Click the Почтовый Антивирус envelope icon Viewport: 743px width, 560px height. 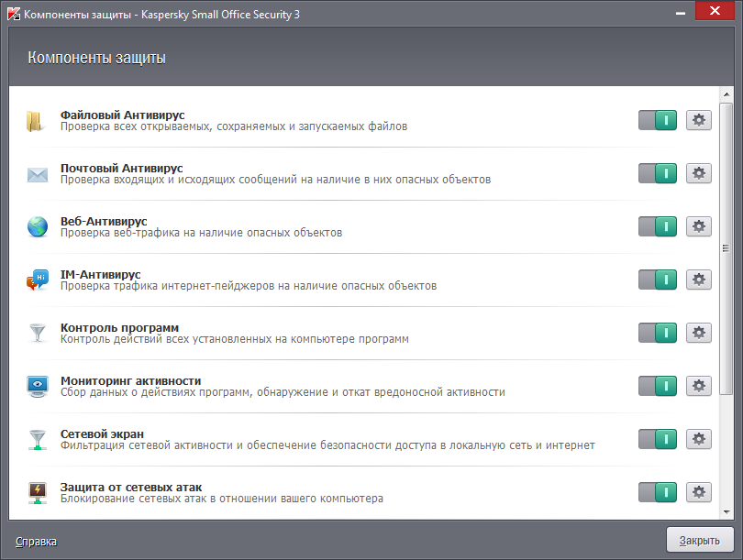pos(38,173)
